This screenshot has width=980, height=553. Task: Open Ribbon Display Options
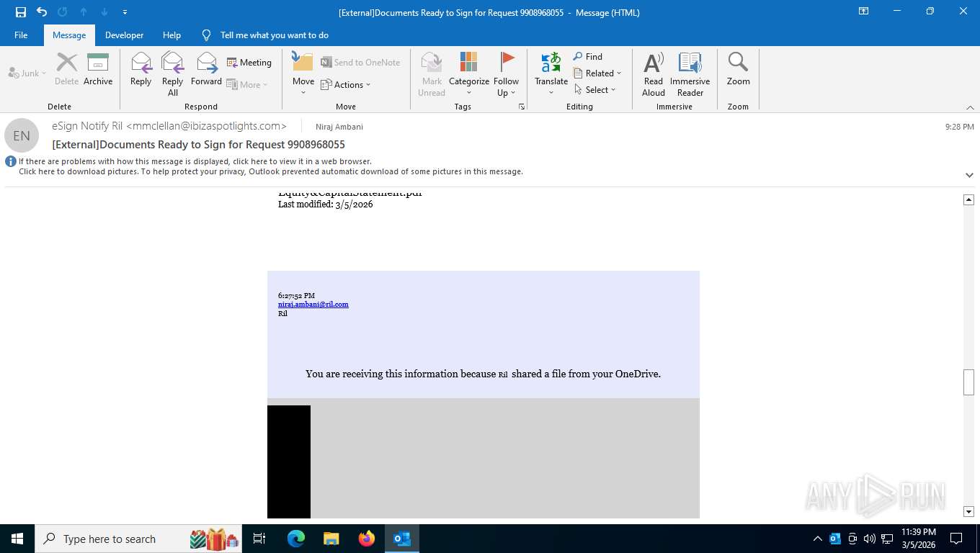pos(863,12)
